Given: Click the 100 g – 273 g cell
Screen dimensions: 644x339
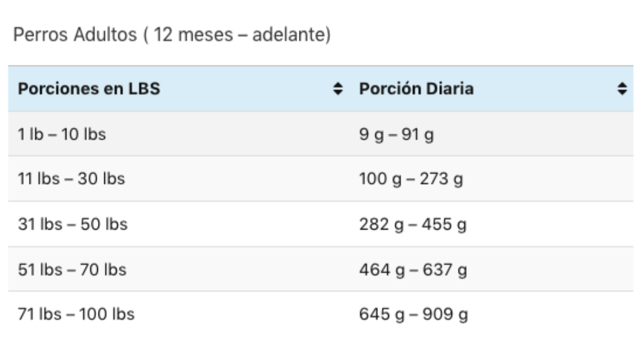Looking at the screenshot, I should (491, 179).
